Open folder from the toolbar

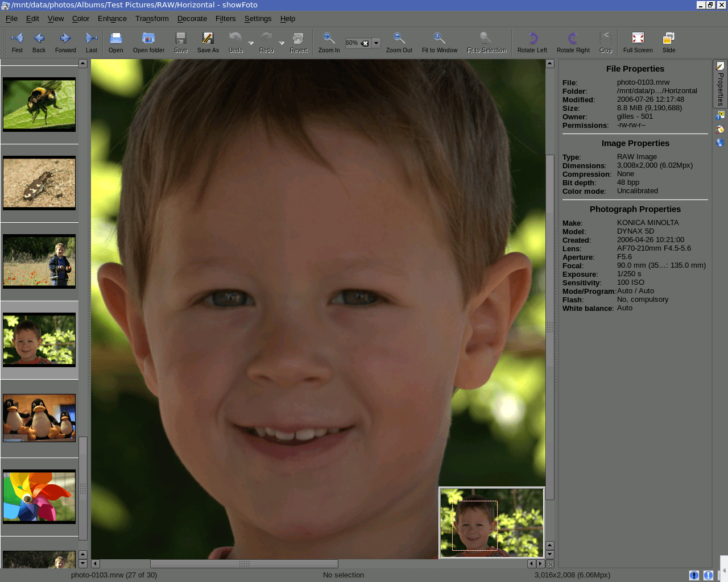pyautogui.click(x=148, y=39)
